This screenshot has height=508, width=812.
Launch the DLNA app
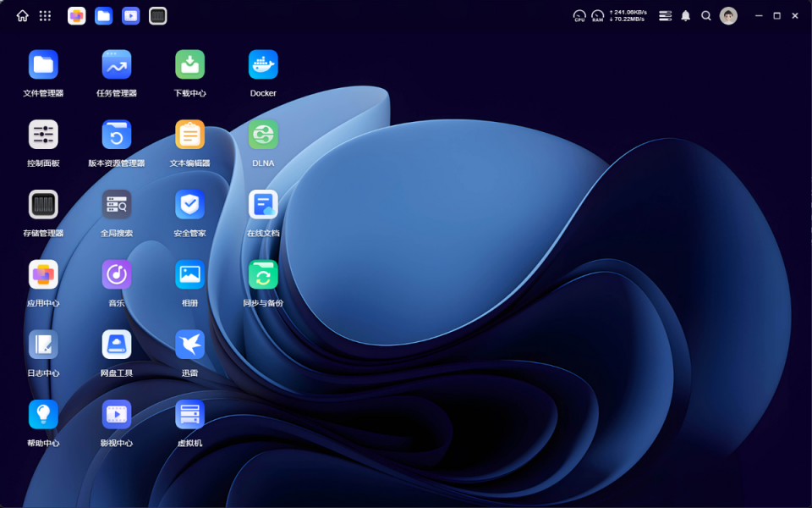pyautogui.click(x=263, y=135)
